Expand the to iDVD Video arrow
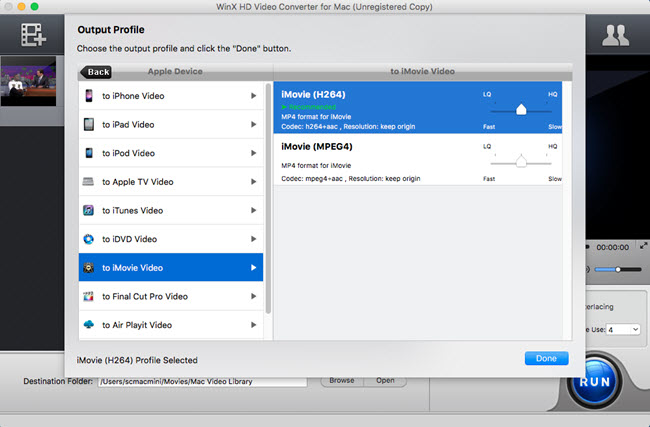 click(x=253, y=239)
